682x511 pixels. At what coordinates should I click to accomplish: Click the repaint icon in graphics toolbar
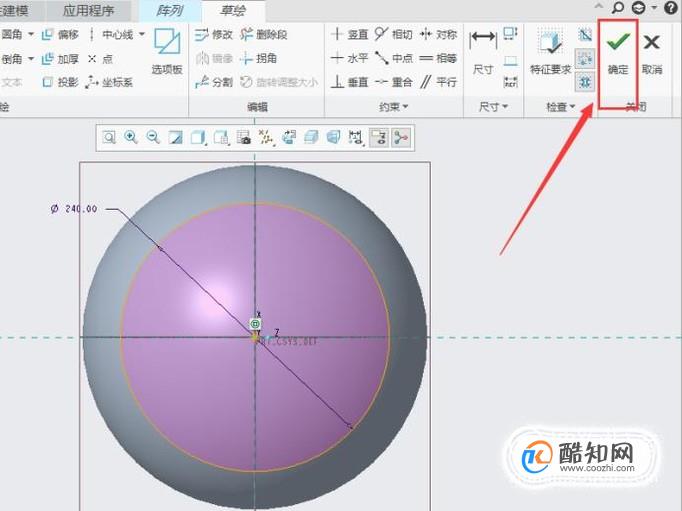pos(176,138)
